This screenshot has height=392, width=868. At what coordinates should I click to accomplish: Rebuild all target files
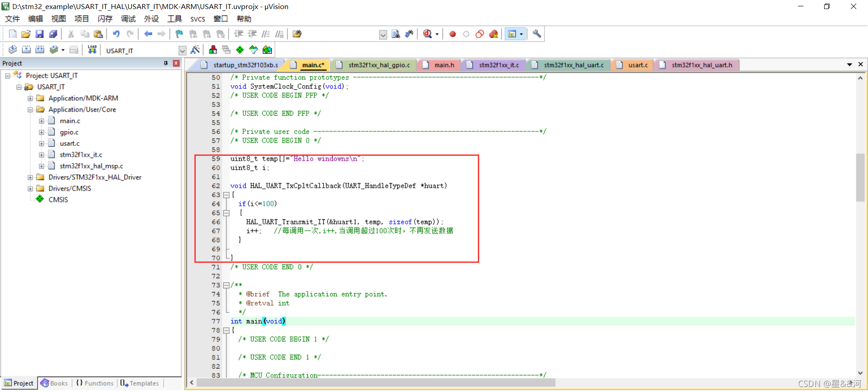point(40,50)
